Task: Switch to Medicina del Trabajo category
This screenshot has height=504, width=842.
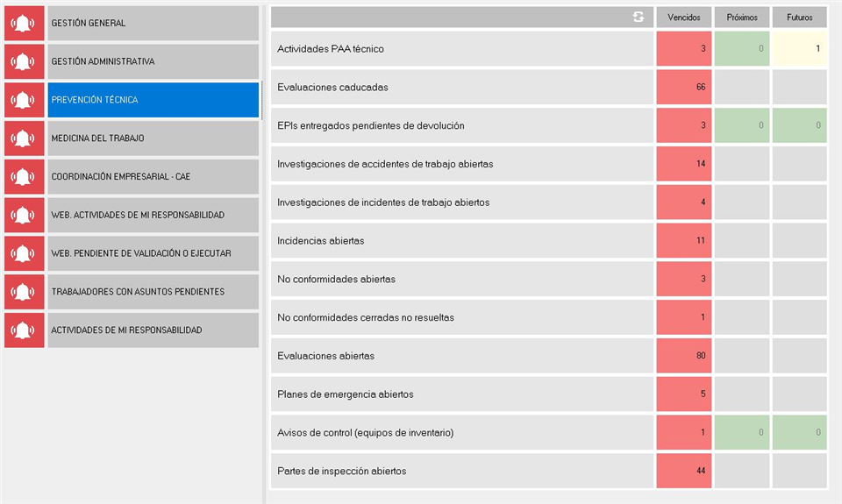Action: pos(153,138)
